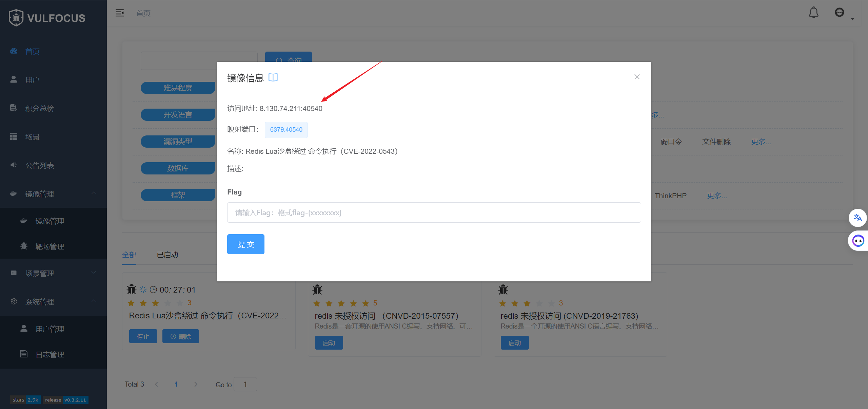Toggle the sidebar collapse hamburger icon
The width and height of the screenshot is (868, 409).
[x=120, y=13]
